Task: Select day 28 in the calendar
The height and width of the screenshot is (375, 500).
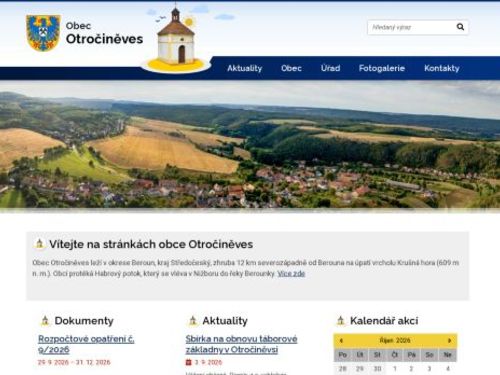Action: [x=342, y=369]
